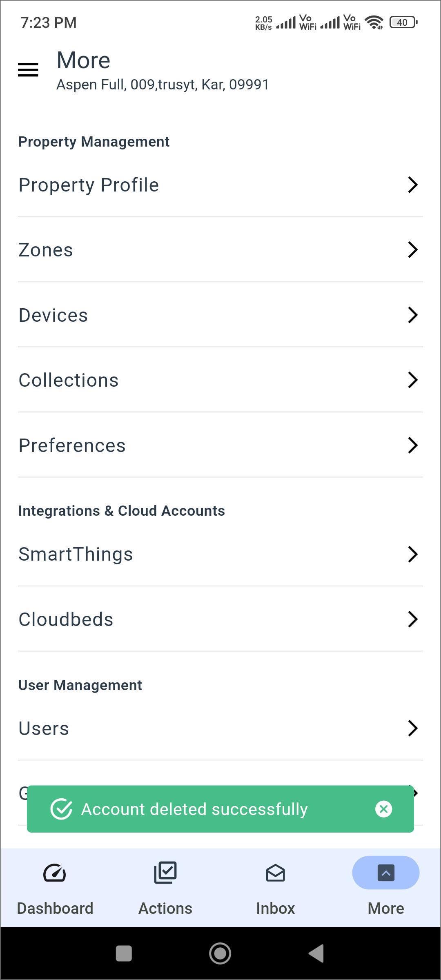Viewport: 441px width, 980px height.
Task: Expand the Devices chevron arrow
Action: point(412,315)
